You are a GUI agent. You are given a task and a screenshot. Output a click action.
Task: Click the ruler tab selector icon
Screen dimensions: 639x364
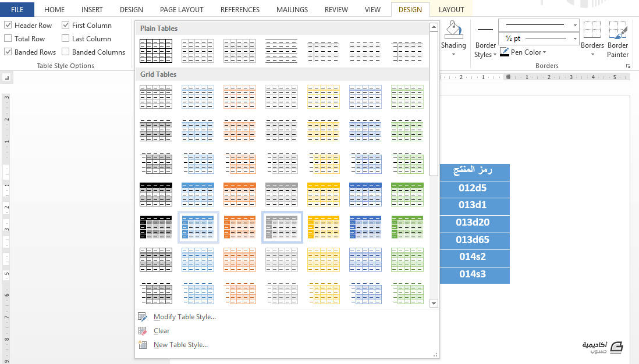tap(6, 77)
